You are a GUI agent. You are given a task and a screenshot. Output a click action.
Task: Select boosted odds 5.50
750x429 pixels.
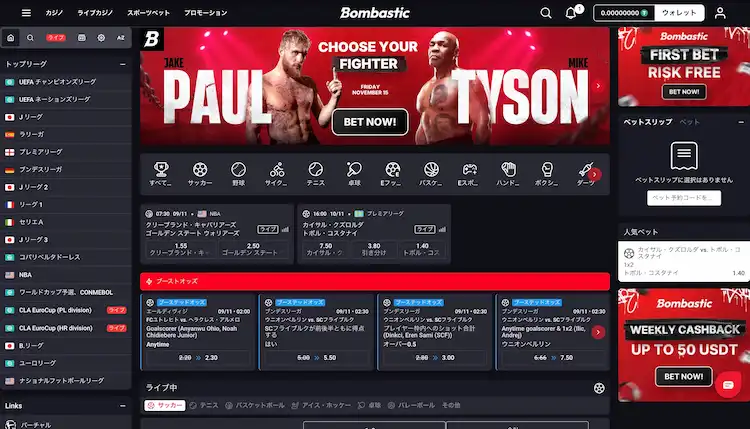click(317, 358)
